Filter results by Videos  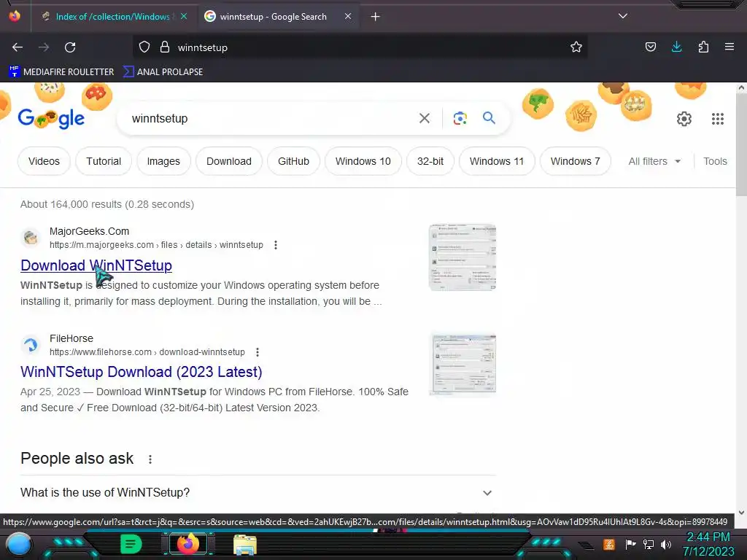[44, 161]
